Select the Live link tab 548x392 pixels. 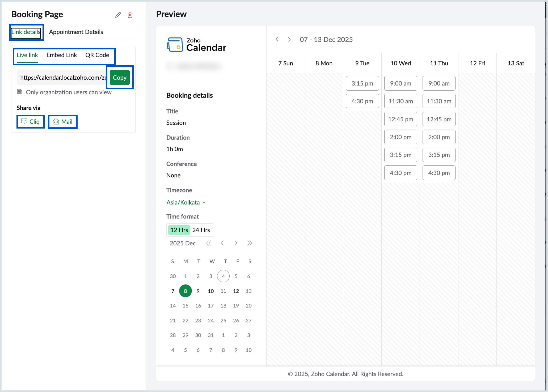pos(27,55)
